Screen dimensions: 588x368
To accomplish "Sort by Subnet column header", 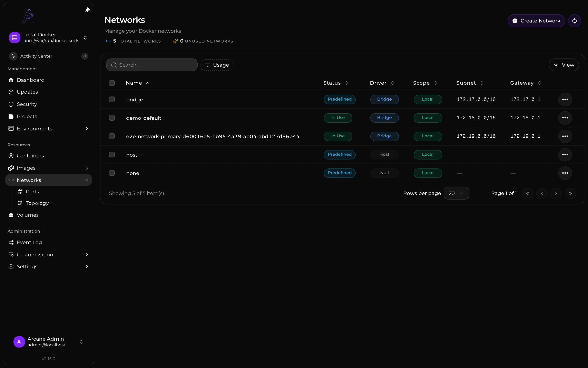I will click(470, 83).
